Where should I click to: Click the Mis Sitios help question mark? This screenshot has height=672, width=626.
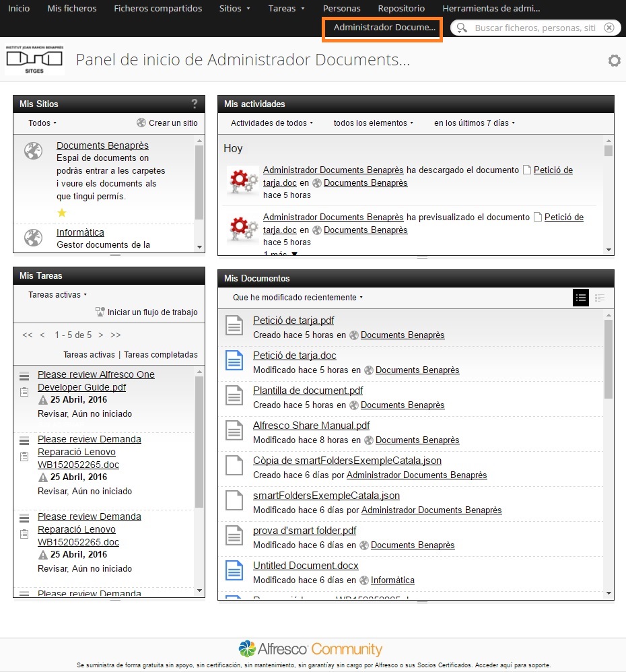[x=194, y=104]
